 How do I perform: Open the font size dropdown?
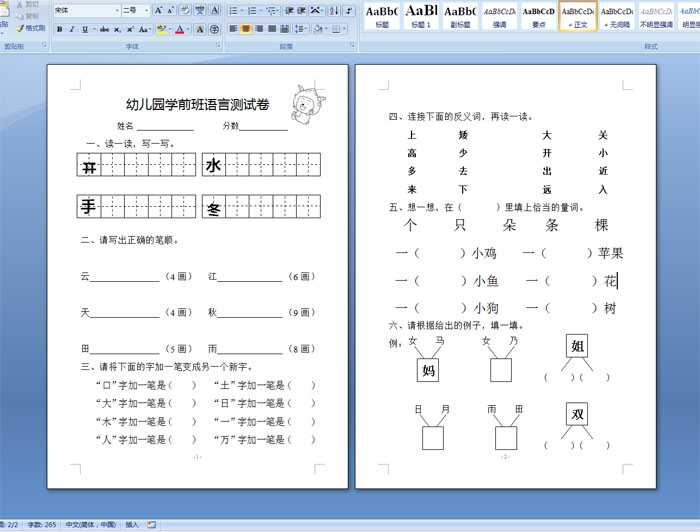tap(146, 10)
